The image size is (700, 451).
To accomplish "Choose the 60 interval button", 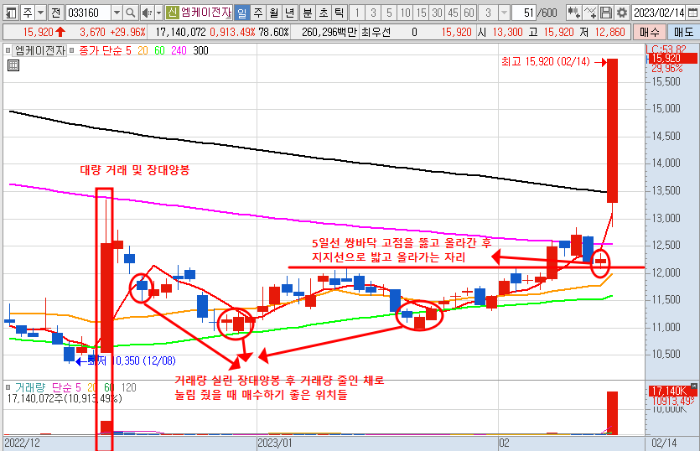I will [469, 13].
